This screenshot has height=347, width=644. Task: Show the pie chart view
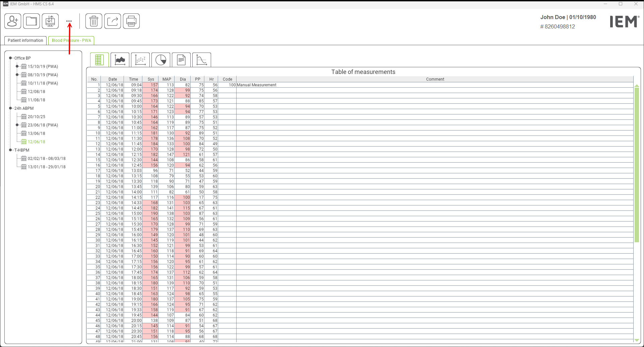click(x=161, y=60)
